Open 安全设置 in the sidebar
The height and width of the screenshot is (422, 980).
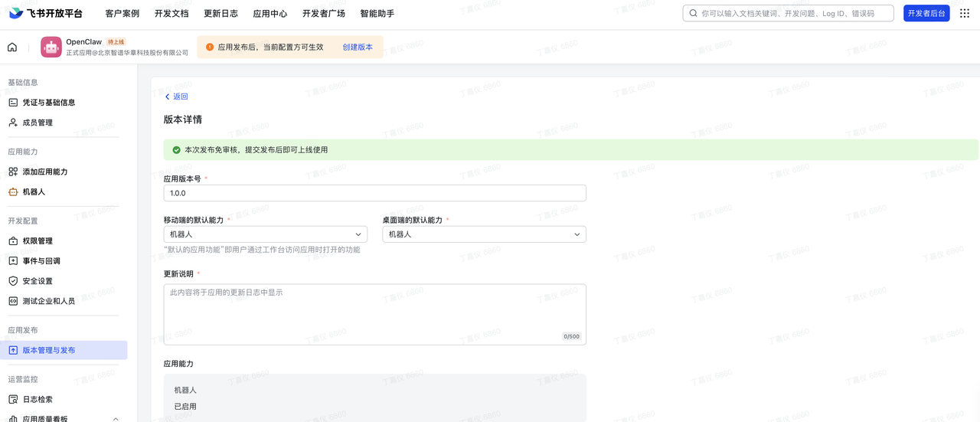(x=38, y=281)
